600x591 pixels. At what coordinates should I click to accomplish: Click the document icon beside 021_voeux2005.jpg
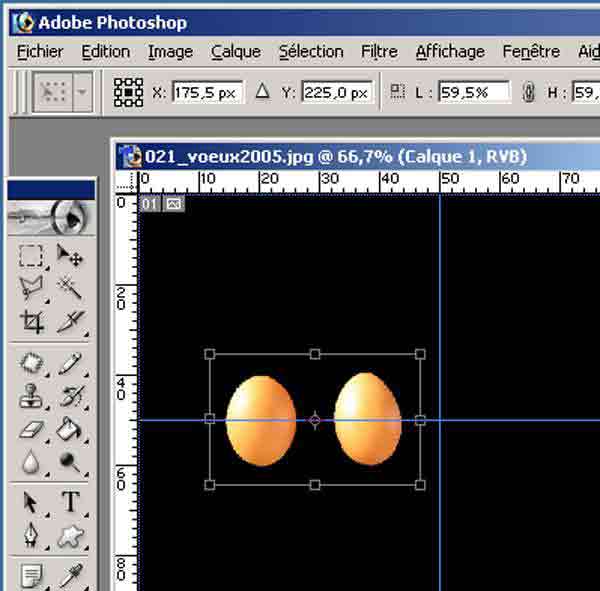coord(130,156)
